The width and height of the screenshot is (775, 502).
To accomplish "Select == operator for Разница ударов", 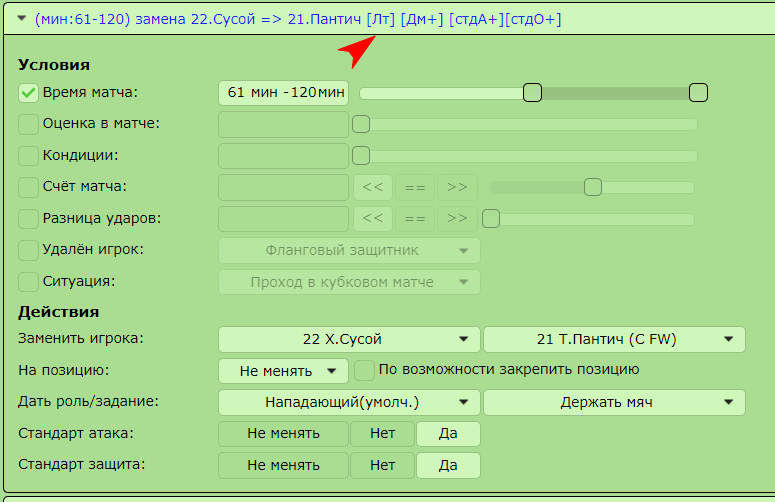I will [x=415, y=219].
